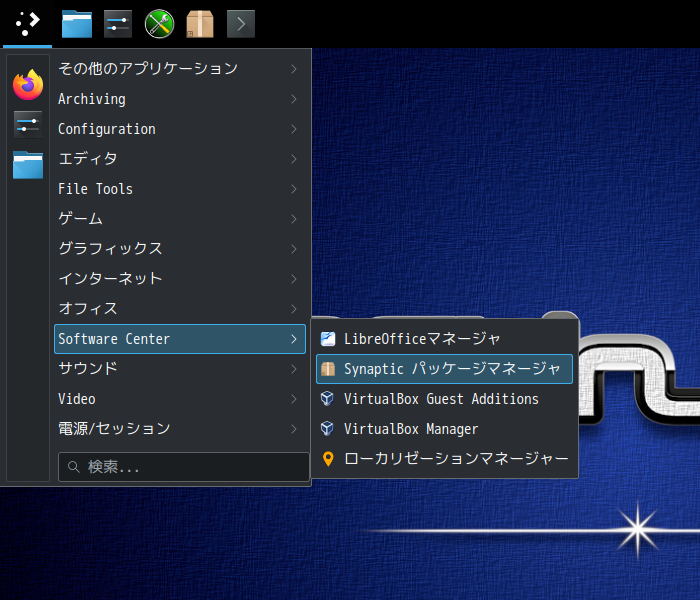Expand the エディタ submenu arrow
The height and width of the screenshot is (600, 700).
[294, 159]
